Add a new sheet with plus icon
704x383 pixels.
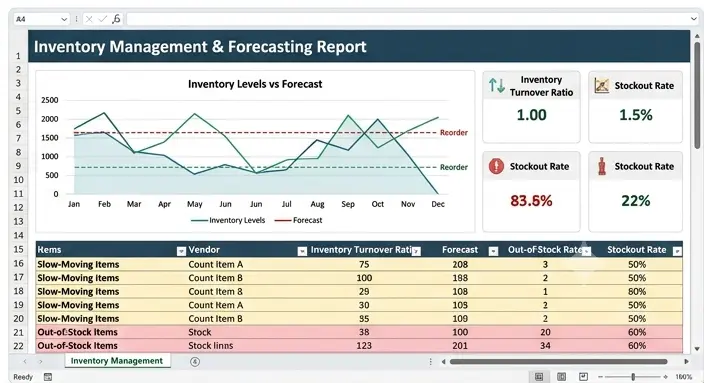click(195, 361)
